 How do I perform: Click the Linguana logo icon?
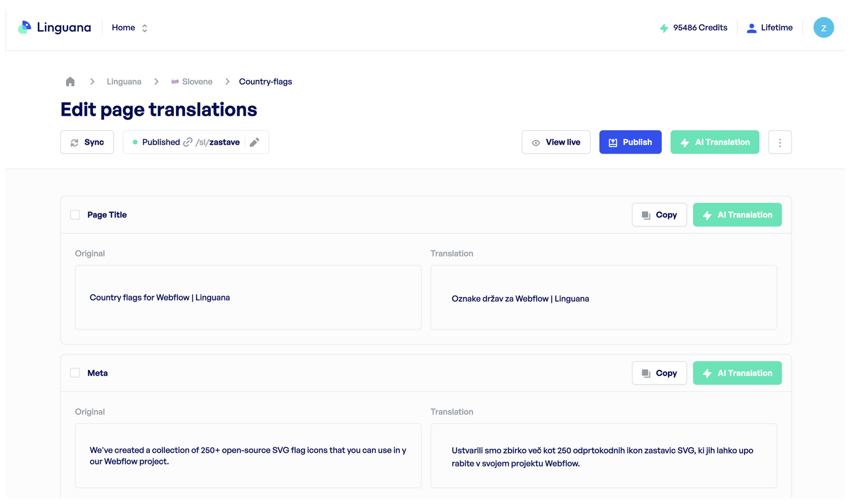coord(23,27)
